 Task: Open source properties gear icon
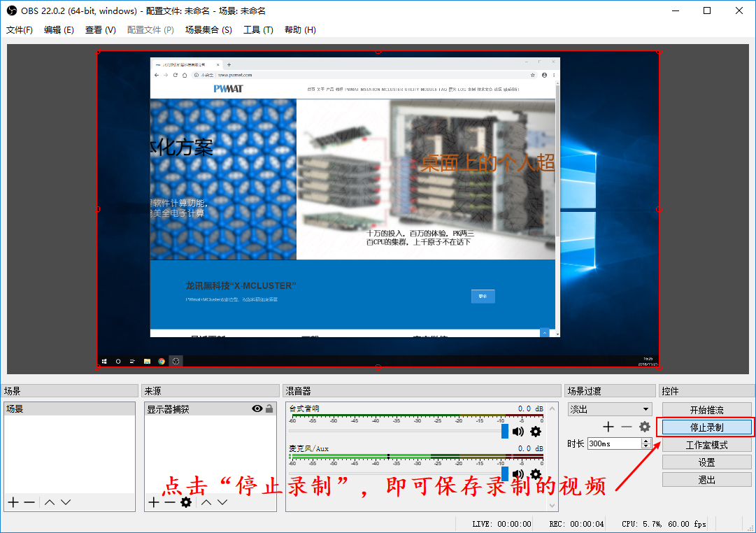click(x=186, y=502)
